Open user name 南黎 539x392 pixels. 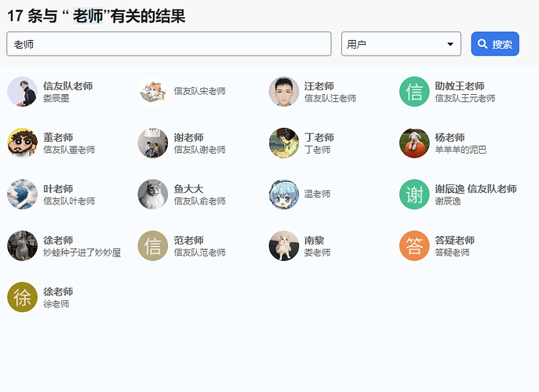(x=314, y=240)
